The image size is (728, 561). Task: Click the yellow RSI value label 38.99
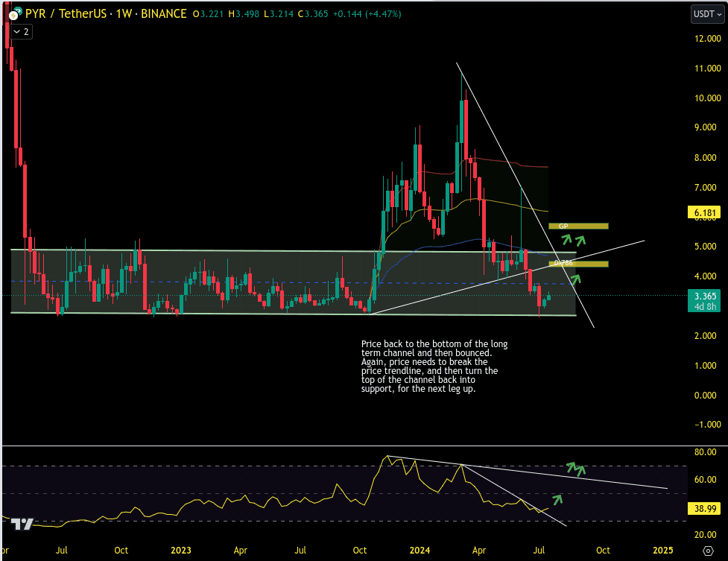[x=704, y=509]
